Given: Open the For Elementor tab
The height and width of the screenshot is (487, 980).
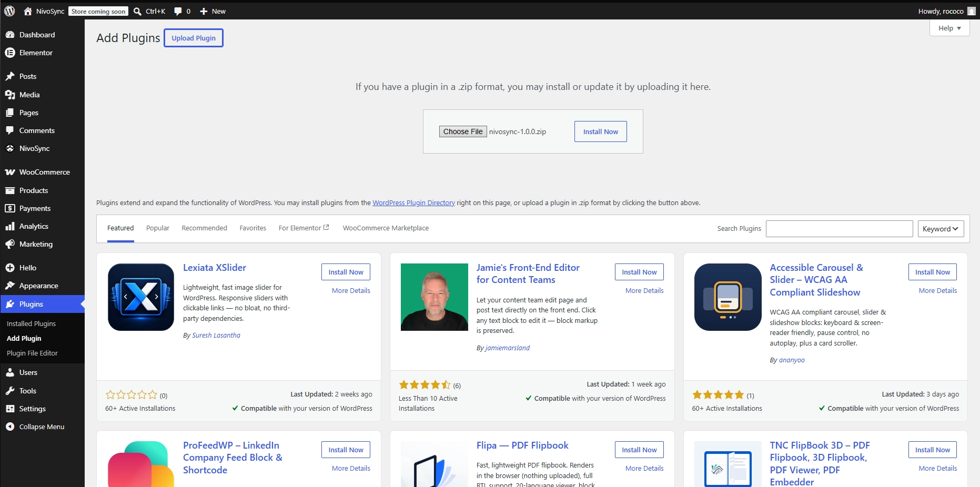Looking at the screenshot, I should click(x=304, y=228).
